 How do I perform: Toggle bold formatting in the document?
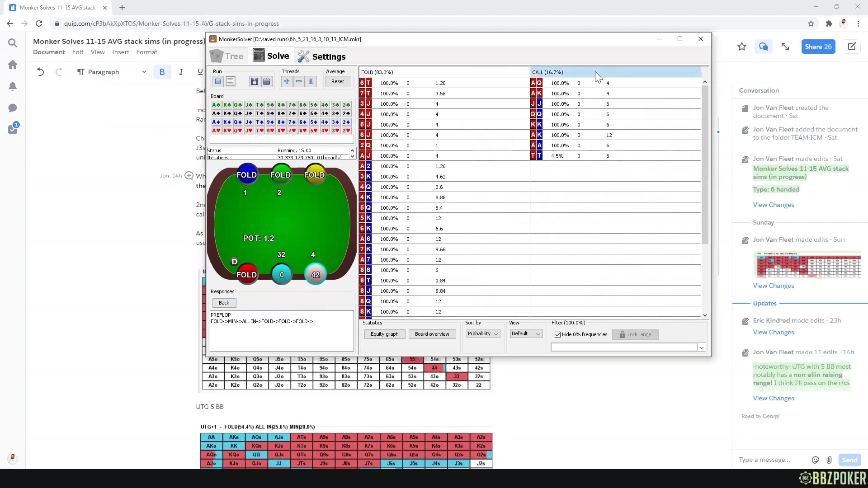pos(162,71)
